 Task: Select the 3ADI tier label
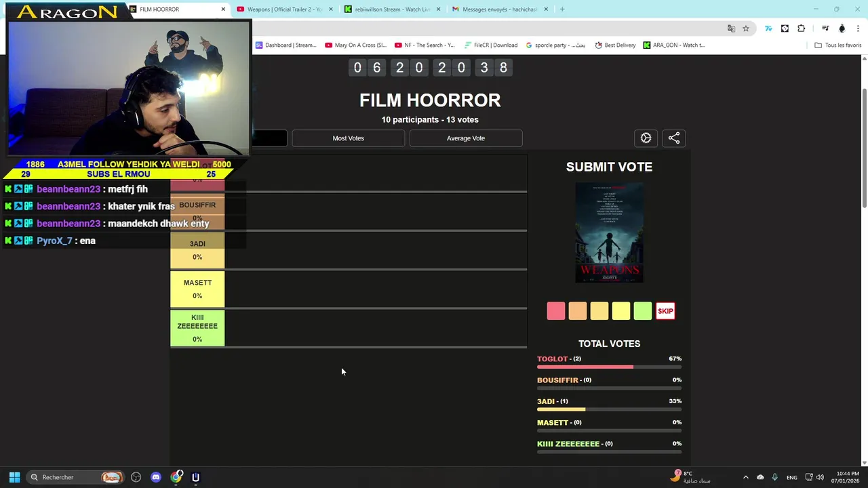pos(197,250)
